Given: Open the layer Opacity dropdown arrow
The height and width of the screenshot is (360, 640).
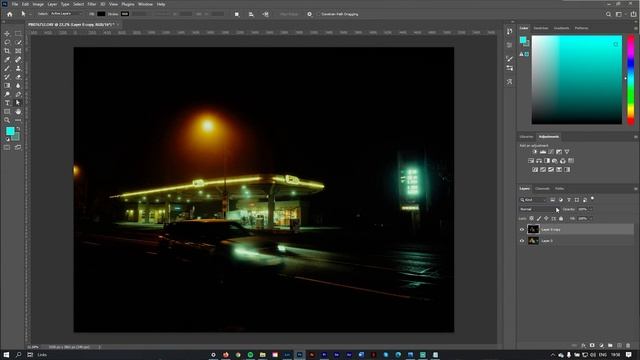Looking at the screenshot, I should coord(590,209).
